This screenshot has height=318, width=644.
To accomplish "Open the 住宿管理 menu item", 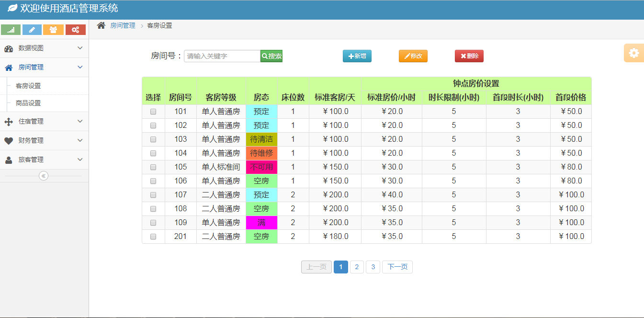I will 44,122.
